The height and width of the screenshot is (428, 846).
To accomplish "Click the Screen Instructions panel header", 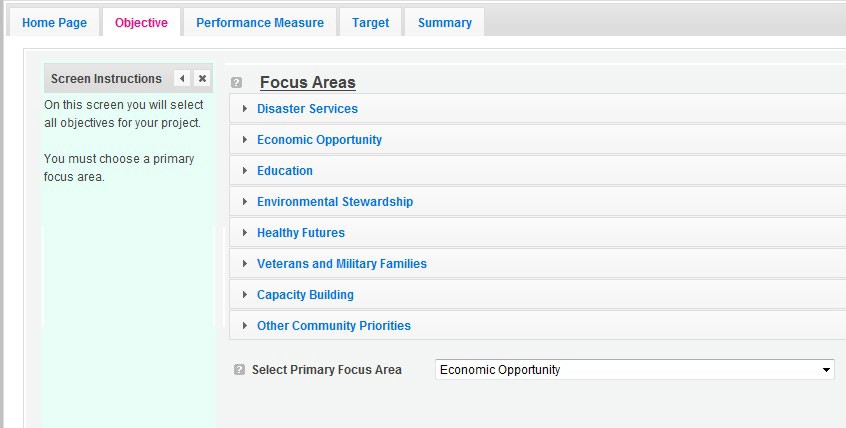I will point(106,79).
